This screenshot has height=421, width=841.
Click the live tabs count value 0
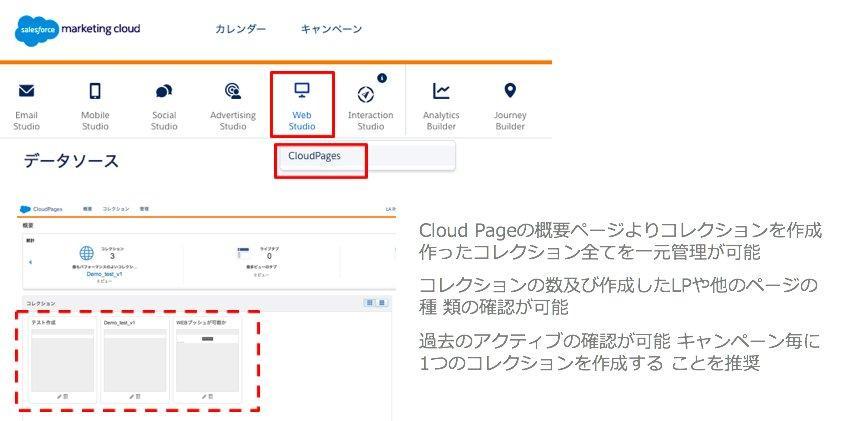tap(269, 256)
